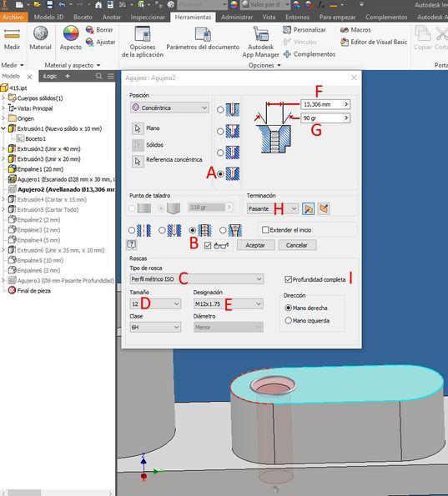Open the hole dialog help icon
Viewport: 448px width, 496px height.
[x=132, y=244]
